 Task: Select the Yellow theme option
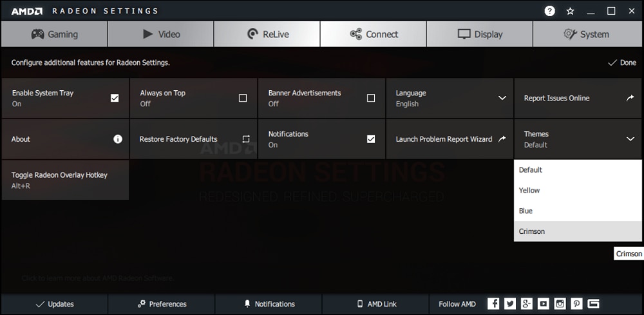[x=578, y=190]
